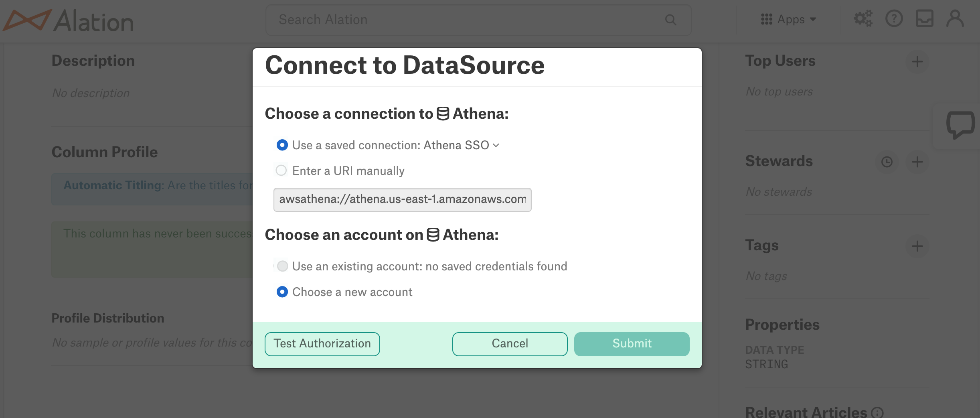Open the help question mark icon

point(894,18)
